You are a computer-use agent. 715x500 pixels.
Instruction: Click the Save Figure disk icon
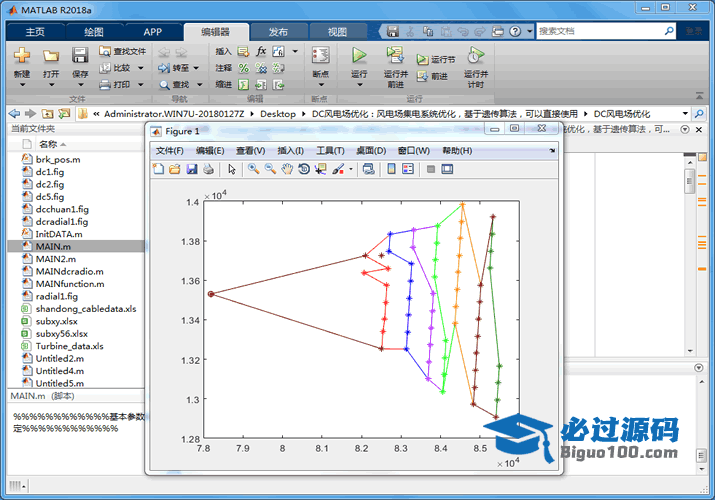point(192,169)
